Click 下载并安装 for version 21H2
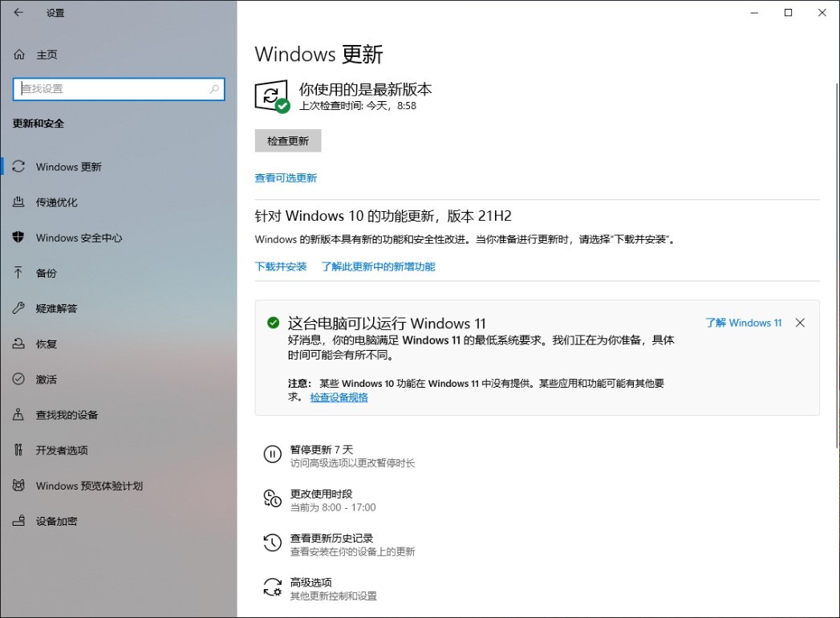Image resolution: width=840 pixels, height=618 pixels. point(281,266)
